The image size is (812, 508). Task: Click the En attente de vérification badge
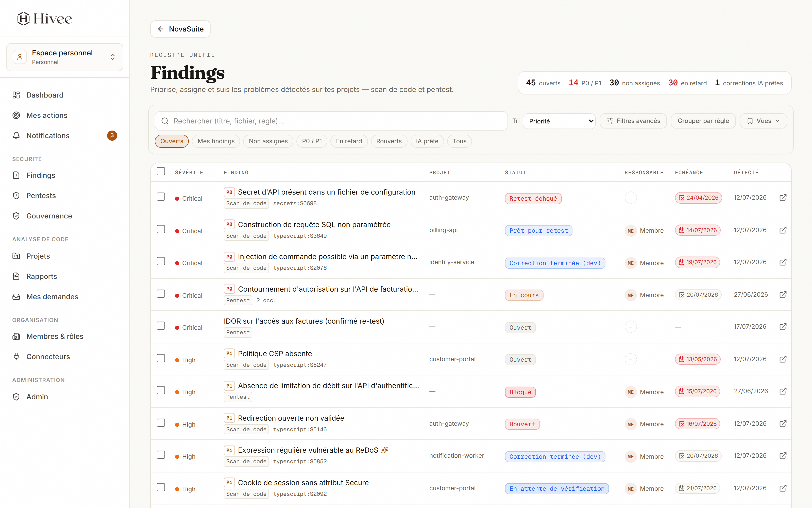pos(557,488)
